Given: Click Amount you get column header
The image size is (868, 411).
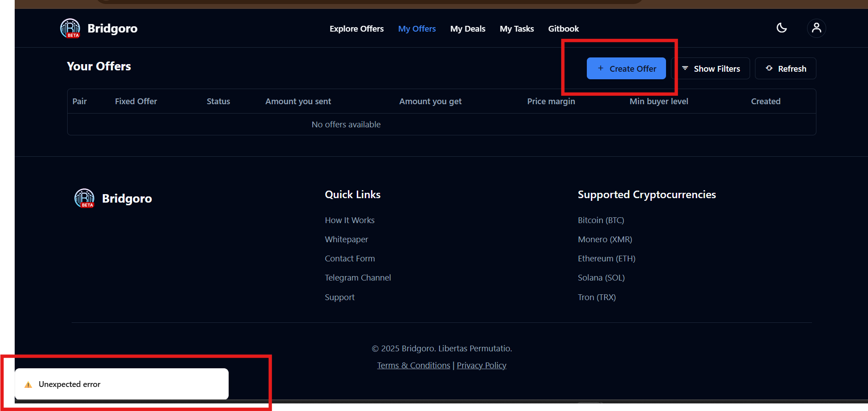Looking at the screenshot, I should pos(430,102).
